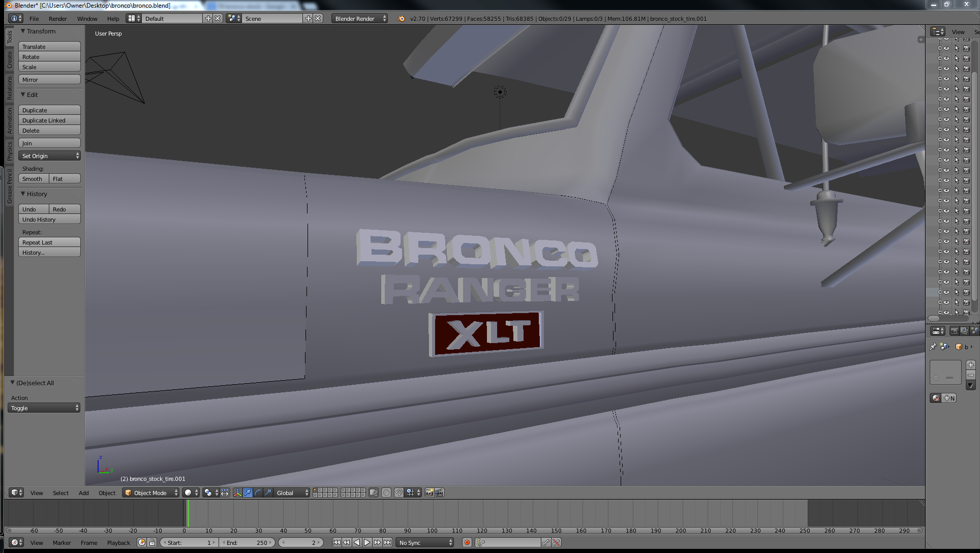Enable the rotate manipulator arc

pos(258,493)
